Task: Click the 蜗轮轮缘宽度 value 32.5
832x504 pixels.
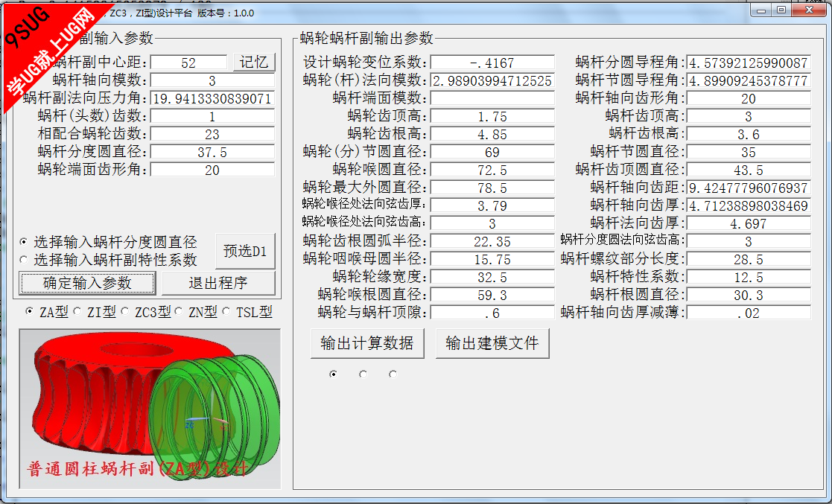Action: (492, 277)
